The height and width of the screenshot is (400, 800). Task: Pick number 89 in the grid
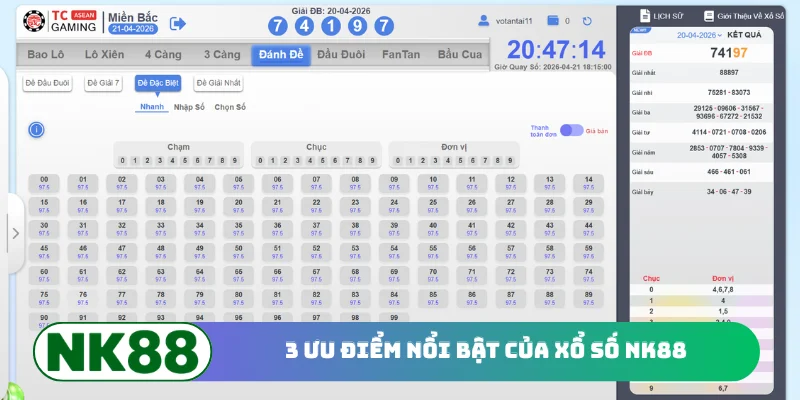589,298
